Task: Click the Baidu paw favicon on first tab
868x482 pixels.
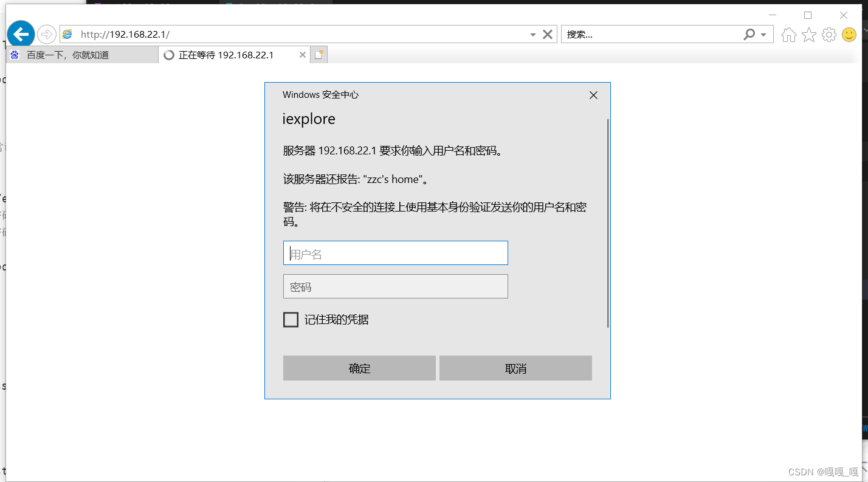Action: (x=15, y=55)
